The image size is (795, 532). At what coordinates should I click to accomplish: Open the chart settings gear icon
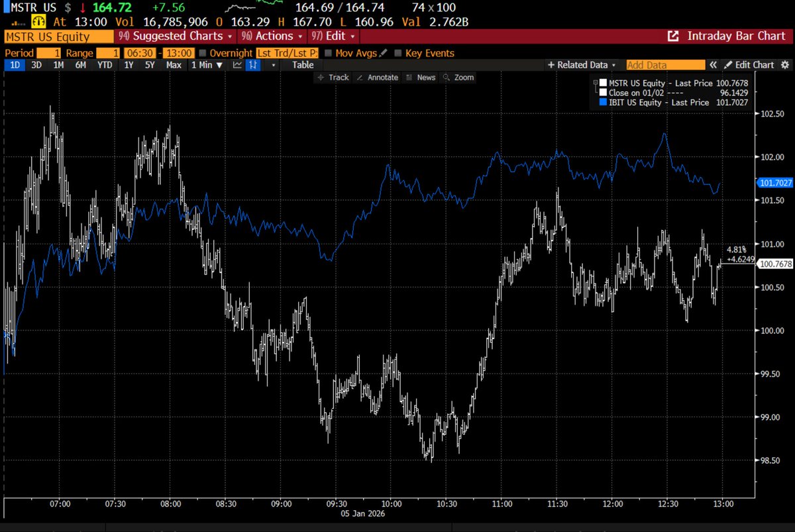786,65
